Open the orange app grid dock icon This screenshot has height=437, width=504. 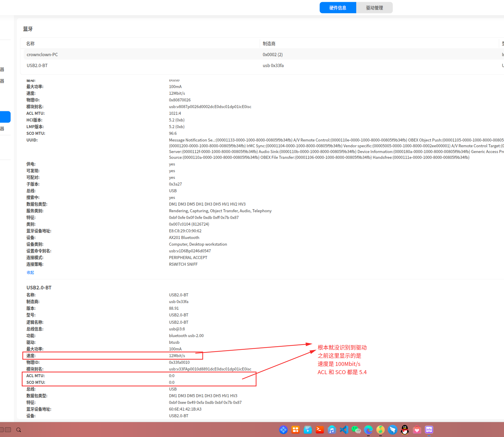295,430
